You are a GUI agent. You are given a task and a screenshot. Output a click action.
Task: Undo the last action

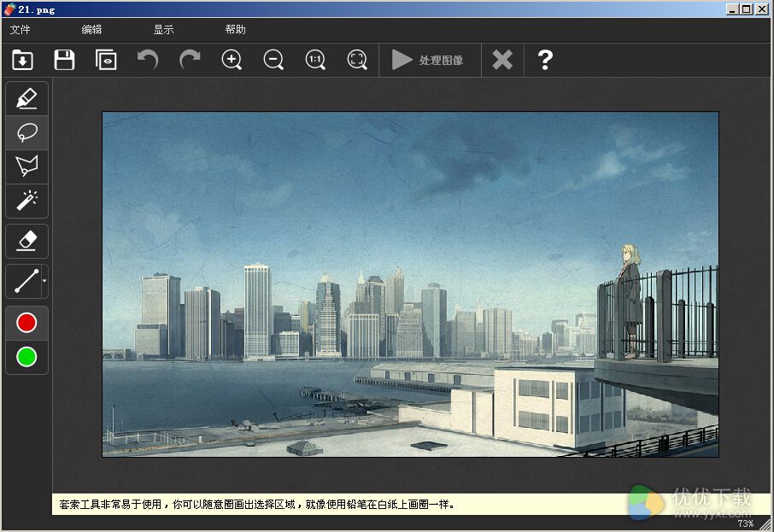(x=148, y=60)
